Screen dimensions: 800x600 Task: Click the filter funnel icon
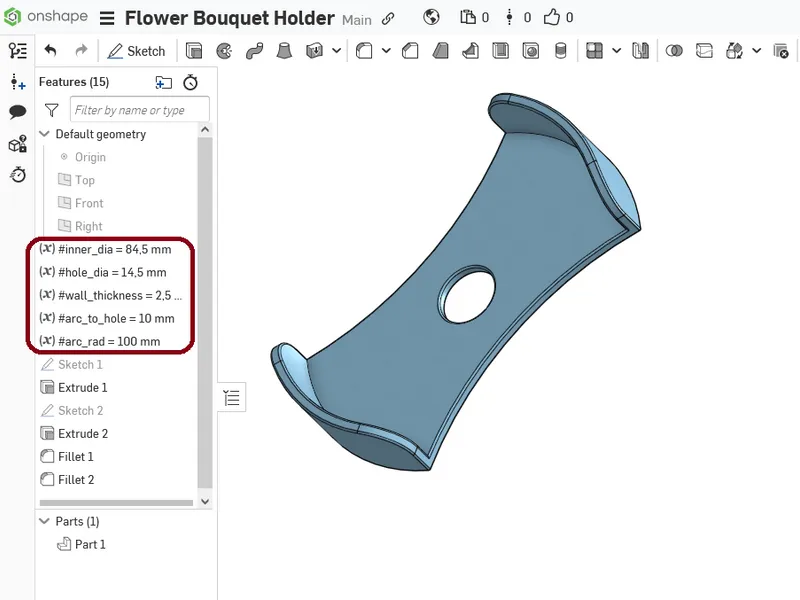[x=52, y=110]
